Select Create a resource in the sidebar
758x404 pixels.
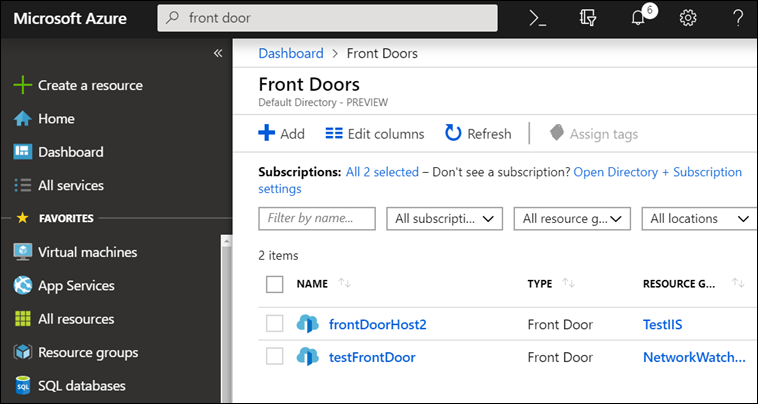point(90,86)
